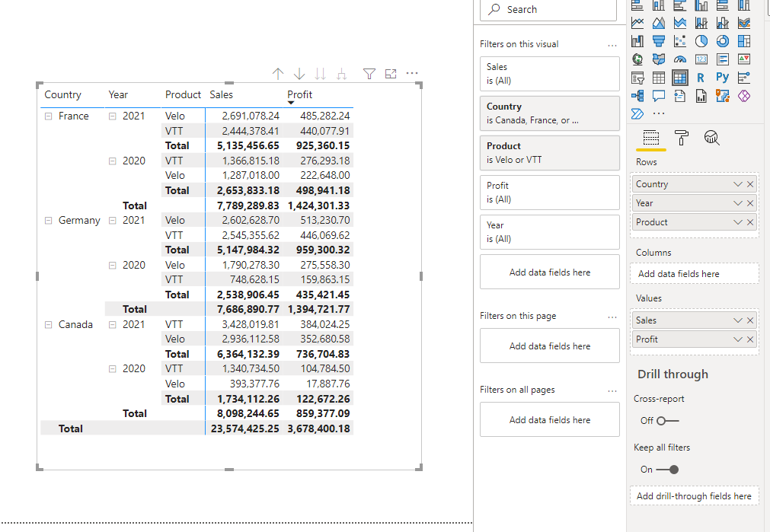The height and width of the screenshot is (532, 770).
Task: Pick the ribbon chart visual
Action: pyautogui.click(x=744, y=23)
